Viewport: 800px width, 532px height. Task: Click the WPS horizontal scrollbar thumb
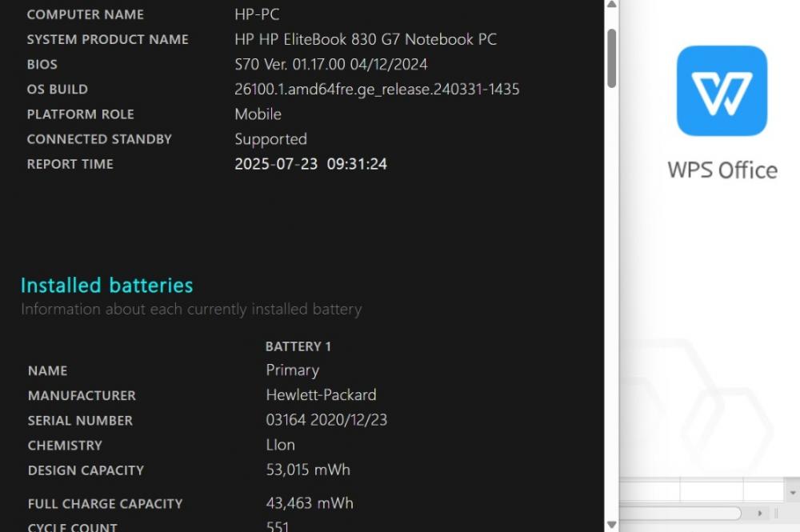(680, 513)
